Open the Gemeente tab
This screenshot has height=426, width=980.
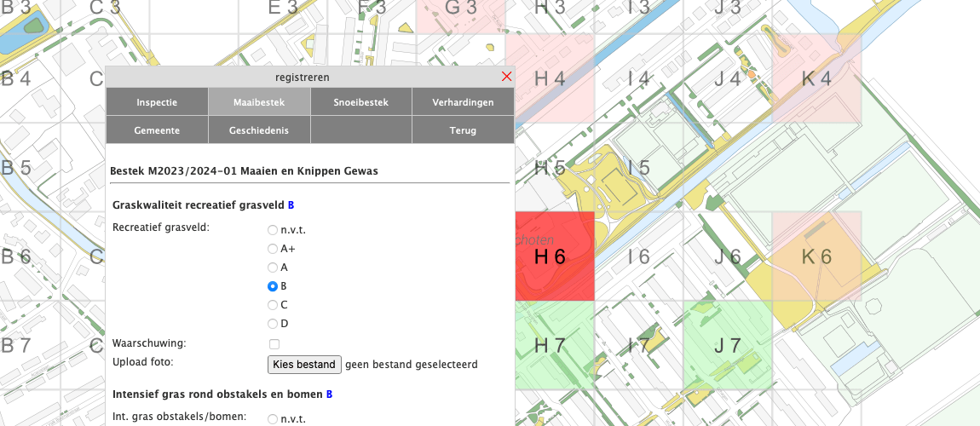[157, 130]
